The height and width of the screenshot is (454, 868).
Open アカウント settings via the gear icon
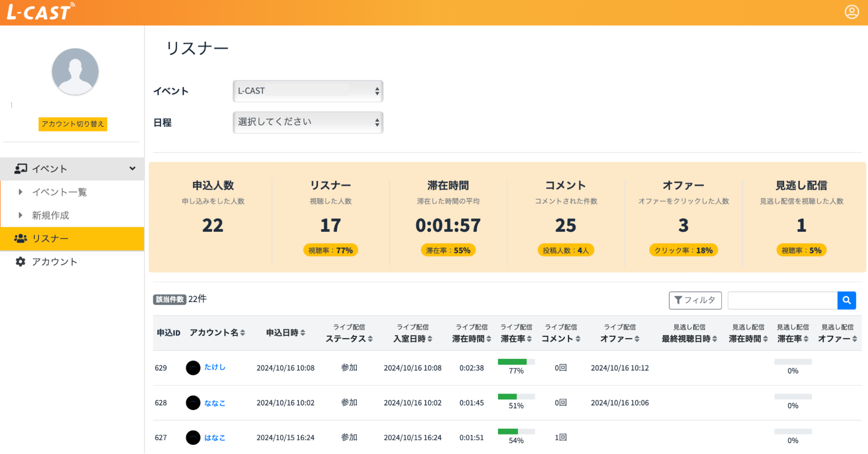(20, 262)
